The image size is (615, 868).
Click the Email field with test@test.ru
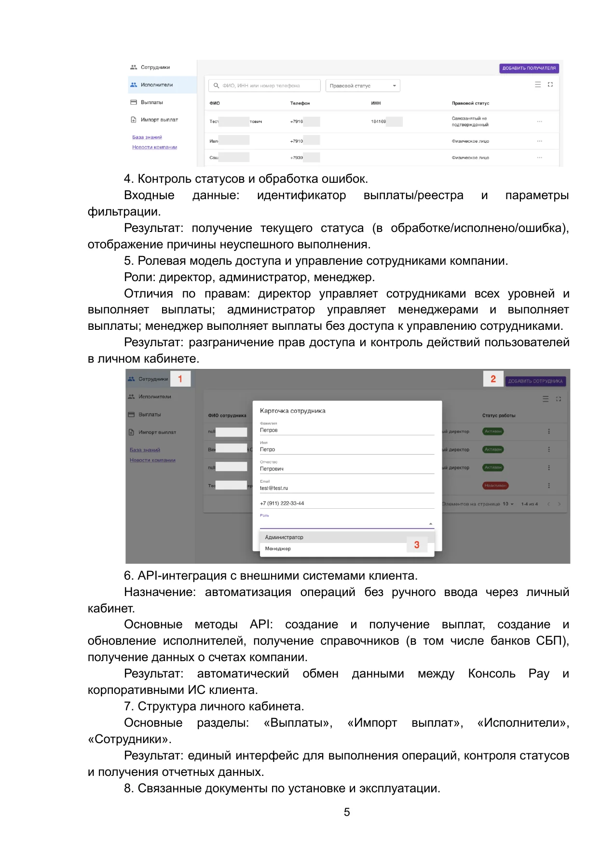(x=347, y=486)
